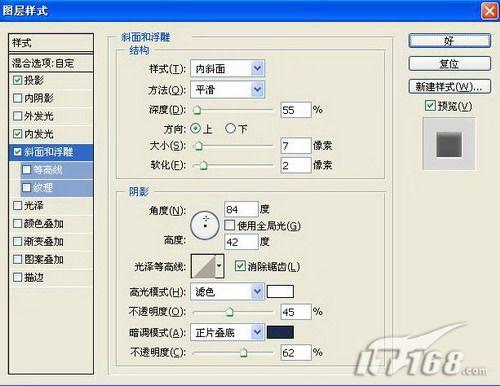Close the 图层样式 dialog
This screenshot has width=500, height=386.
[490, 11]
